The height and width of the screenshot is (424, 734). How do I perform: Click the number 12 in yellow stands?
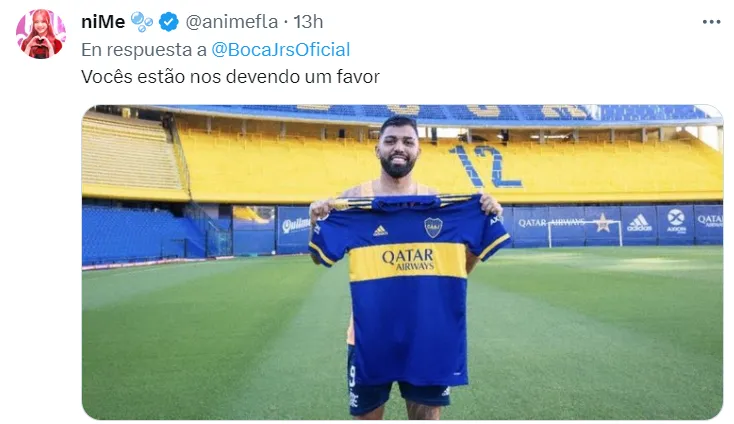[484, 166]
